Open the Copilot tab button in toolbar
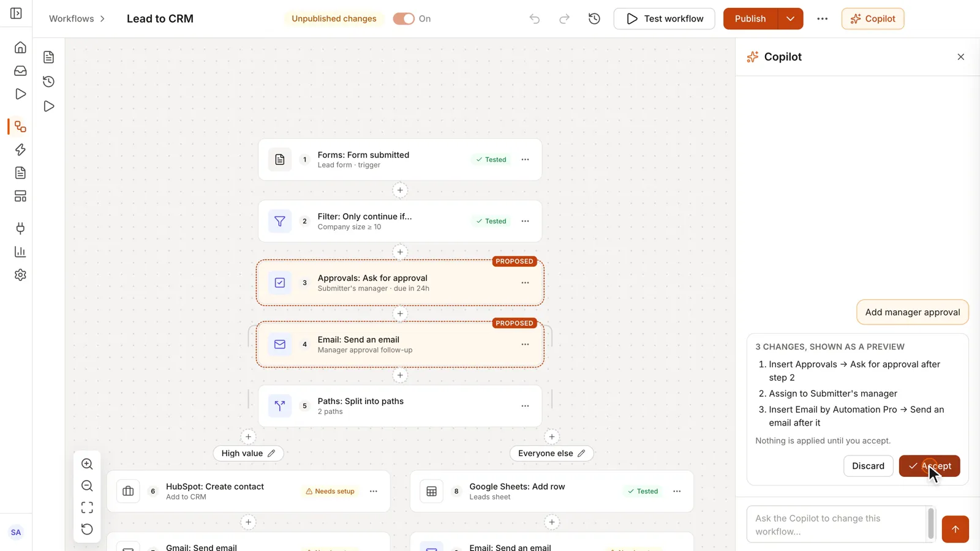 (873, 19)
